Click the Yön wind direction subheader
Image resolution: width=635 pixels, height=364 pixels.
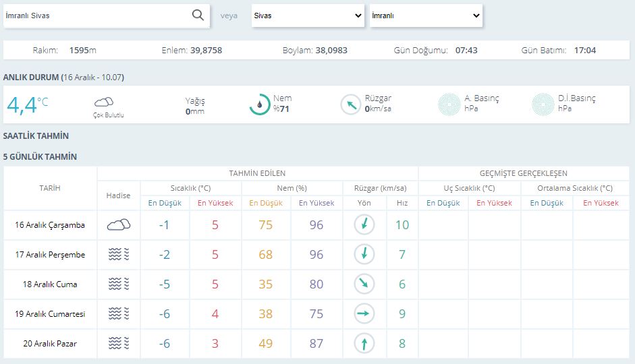364,203
